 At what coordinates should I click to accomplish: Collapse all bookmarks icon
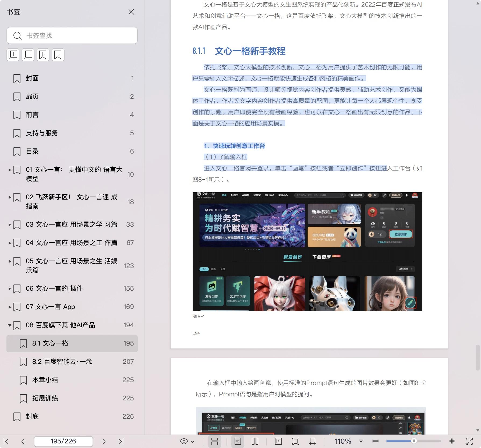28,55
